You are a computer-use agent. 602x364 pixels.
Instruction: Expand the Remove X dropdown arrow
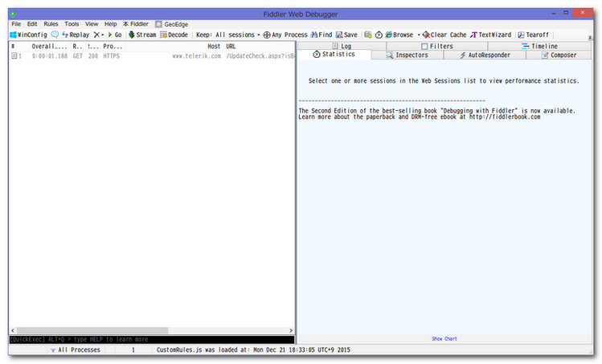tap(103, 35)
